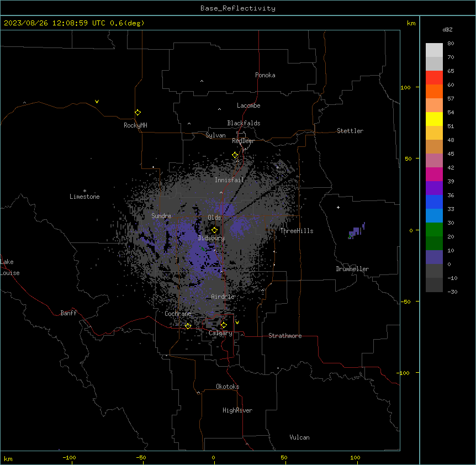Click the dBZ legend heading
The width and height of the screenshot is (476, 465).
tap(447, 30)
